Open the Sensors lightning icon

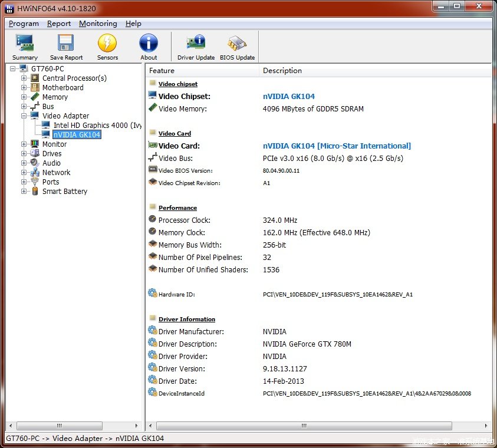point(107,43)
